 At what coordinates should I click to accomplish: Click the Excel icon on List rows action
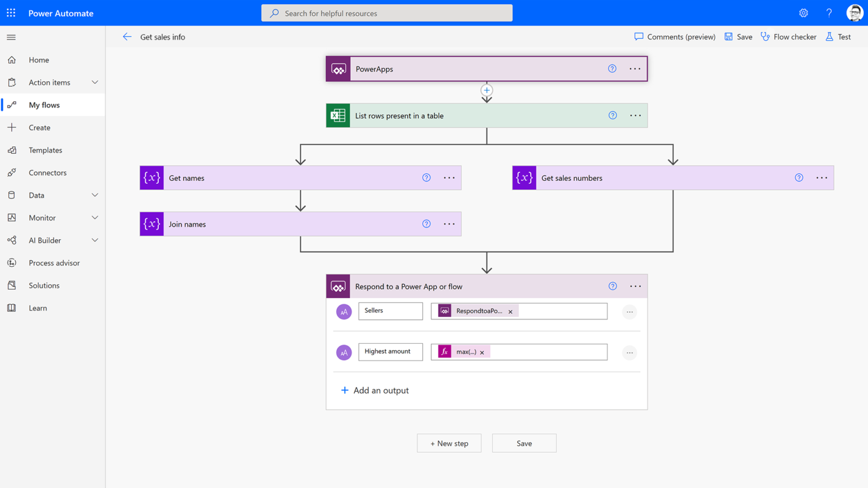coord(337,115)
